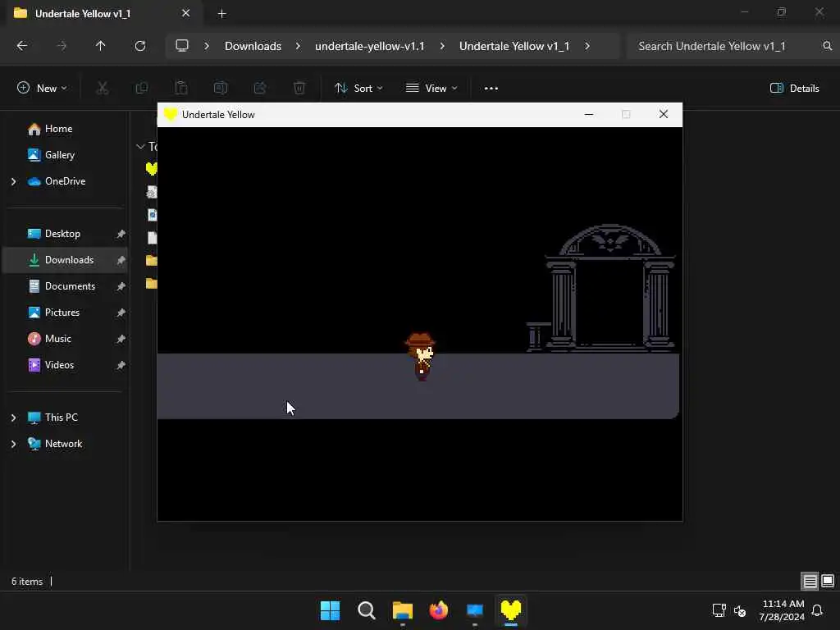Go back in File Explorer
Viewport: 840px width, 630px height.
coord(22,46)
